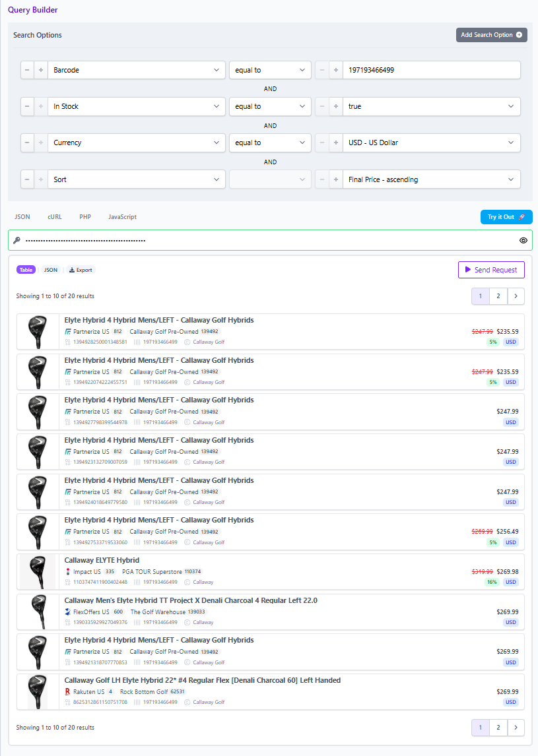
Task: Click the Rakuten US network icon
Action: (67, 691)
